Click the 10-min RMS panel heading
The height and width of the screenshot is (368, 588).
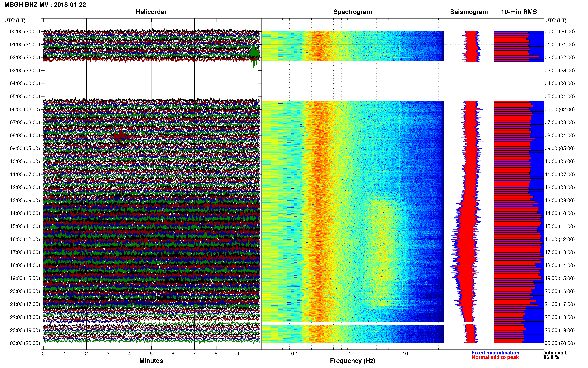519,12
